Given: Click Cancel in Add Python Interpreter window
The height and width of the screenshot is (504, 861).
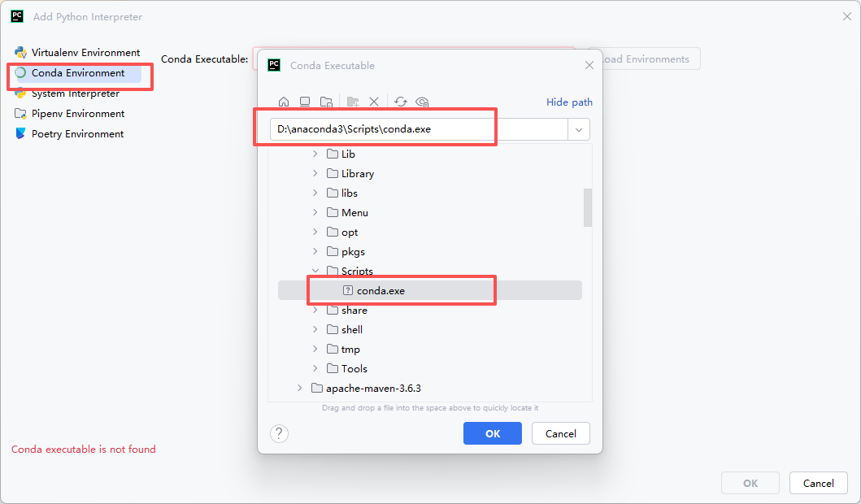Looking at the screenshot, I should 818,483.
